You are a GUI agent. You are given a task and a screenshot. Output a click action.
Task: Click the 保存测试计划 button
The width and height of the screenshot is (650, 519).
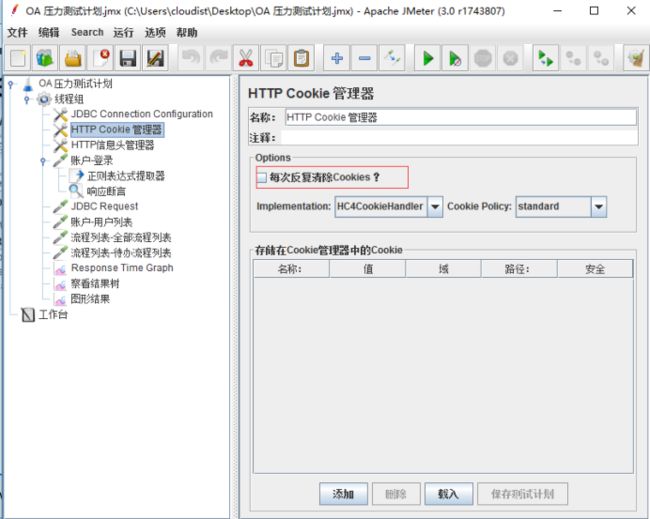coord(522,494)
